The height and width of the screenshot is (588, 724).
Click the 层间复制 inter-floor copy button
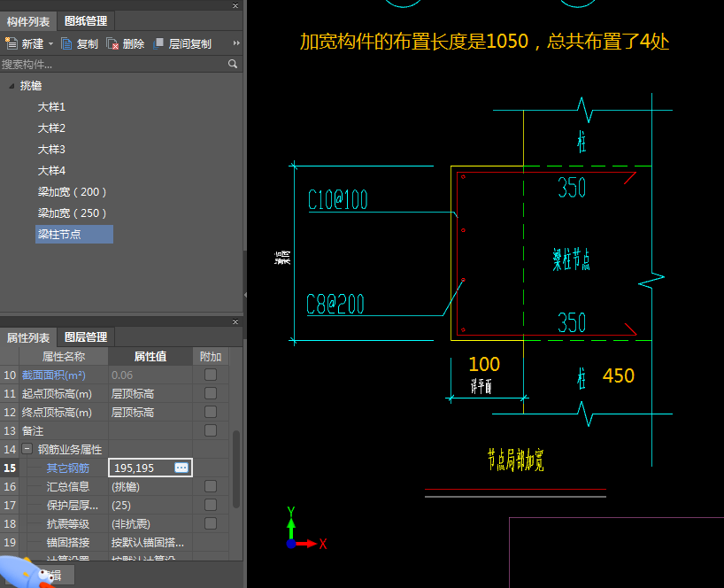pos(182,44)
